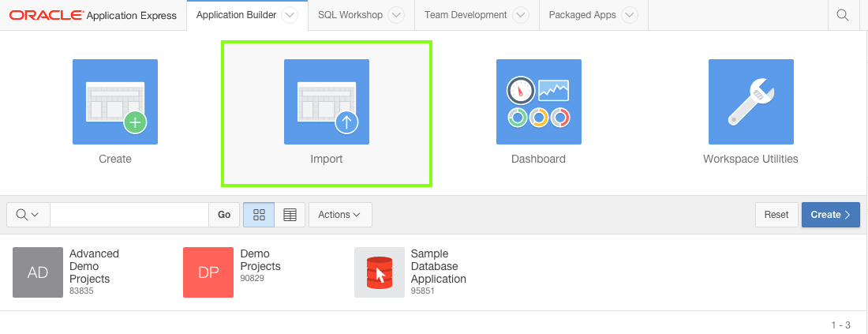The height and width of the screenshot is (334, 868).
Task: Click the search magnifier icon in header
Action: [x=843, y=15]
